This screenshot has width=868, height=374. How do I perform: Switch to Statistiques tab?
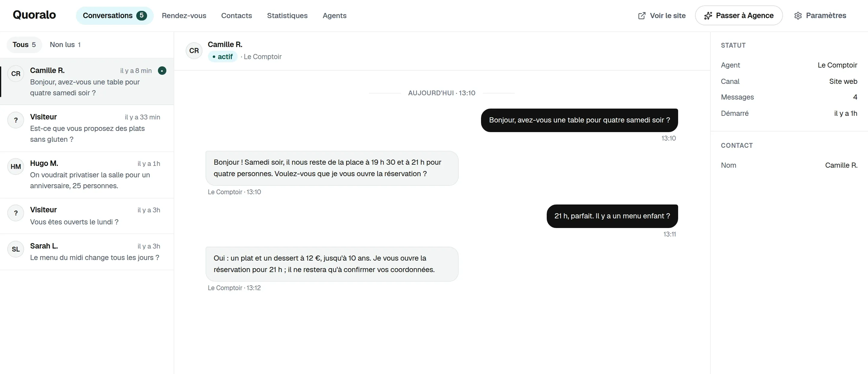click(x=287, y=15)
